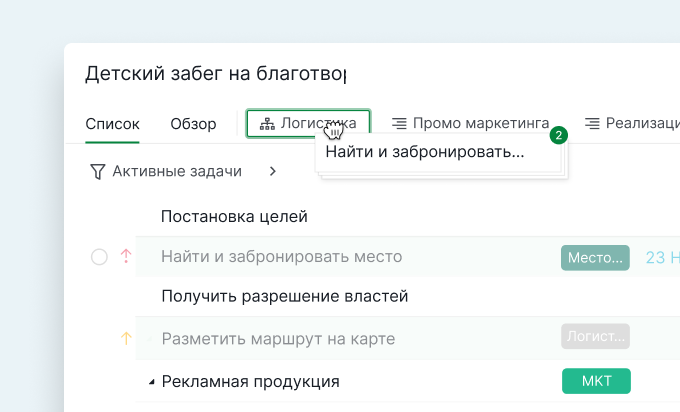
Task: Click the Активные задачи filter label
Action: (177, 172)
